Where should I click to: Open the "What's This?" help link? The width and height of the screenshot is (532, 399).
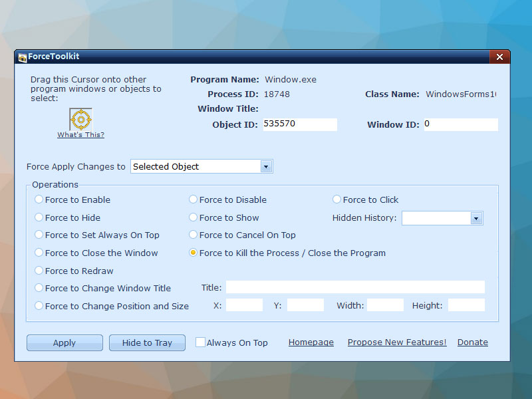(80, 135)
